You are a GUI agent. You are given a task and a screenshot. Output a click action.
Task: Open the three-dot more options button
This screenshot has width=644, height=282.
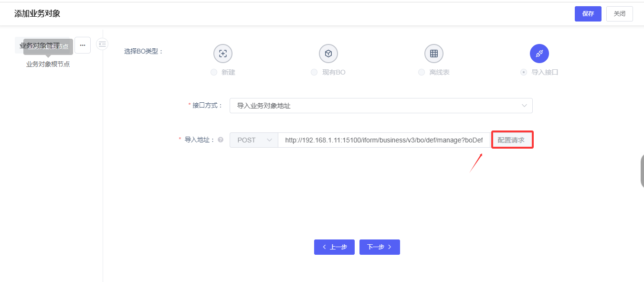83,45
